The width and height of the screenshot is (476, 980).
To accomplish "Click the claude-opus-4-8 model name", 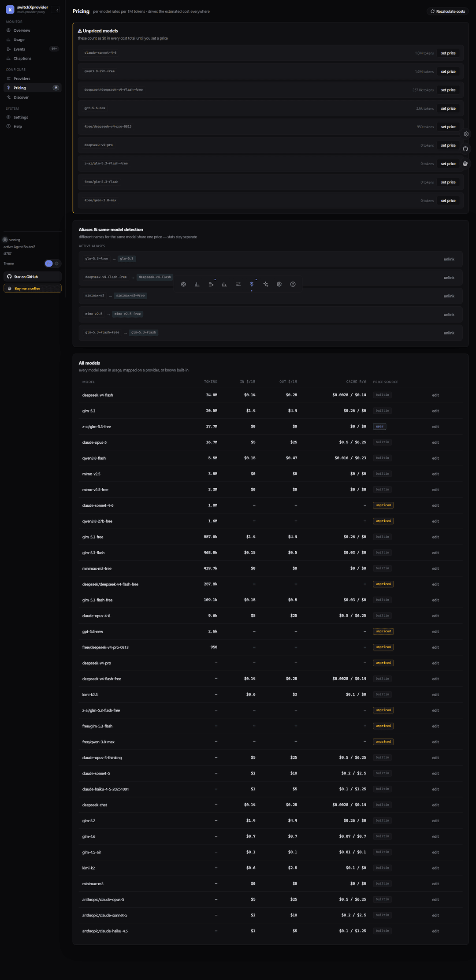I will tap(96, 616).
